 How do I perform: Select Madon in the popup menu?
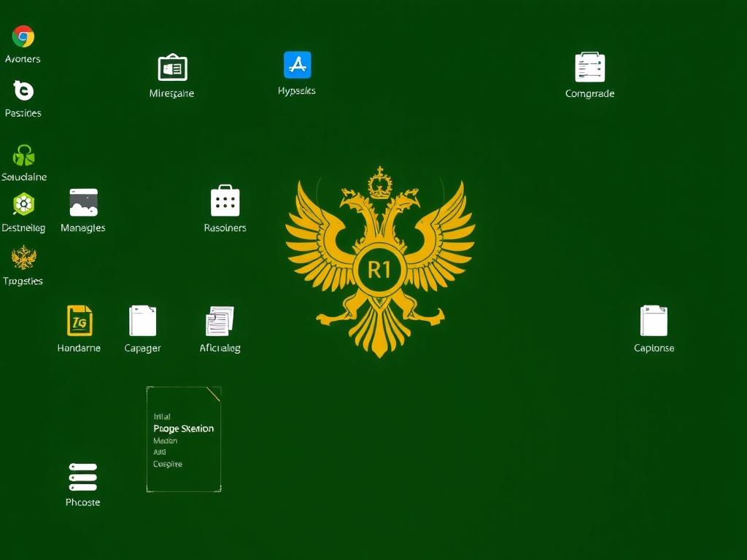tap(166, 440)
